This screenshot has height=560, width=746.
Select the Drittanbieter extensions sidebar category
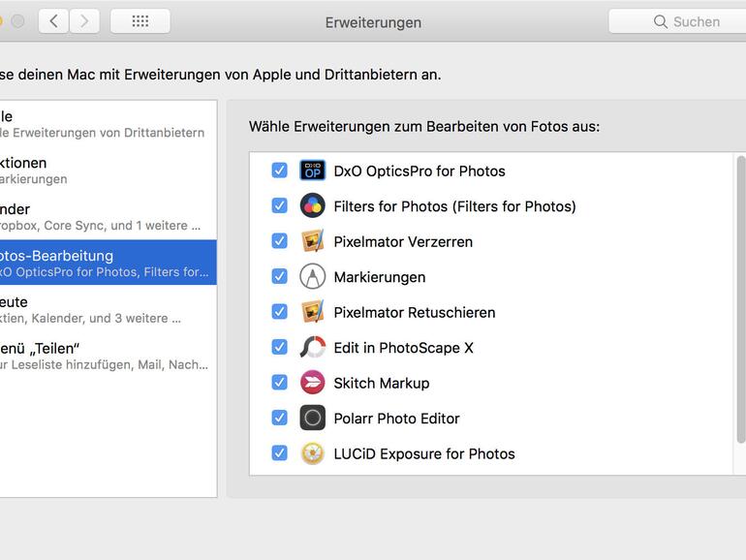tap(108, 124)
